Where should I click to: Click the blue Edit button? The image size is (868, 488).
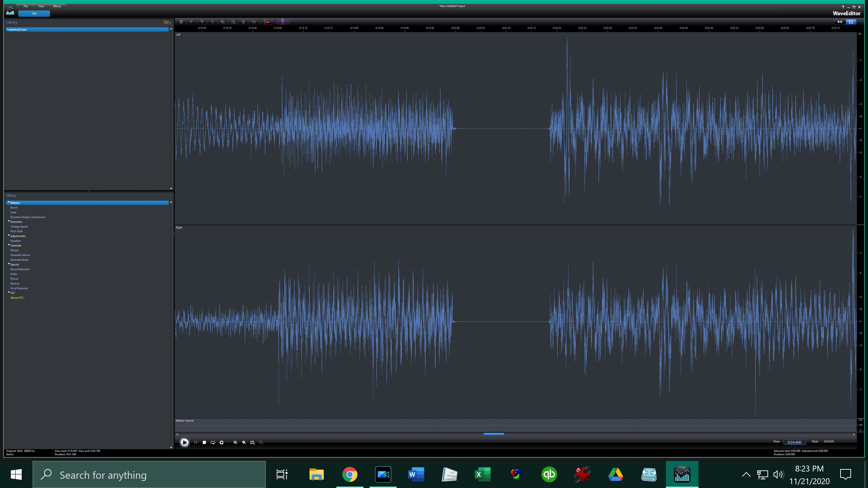[34, 14]
